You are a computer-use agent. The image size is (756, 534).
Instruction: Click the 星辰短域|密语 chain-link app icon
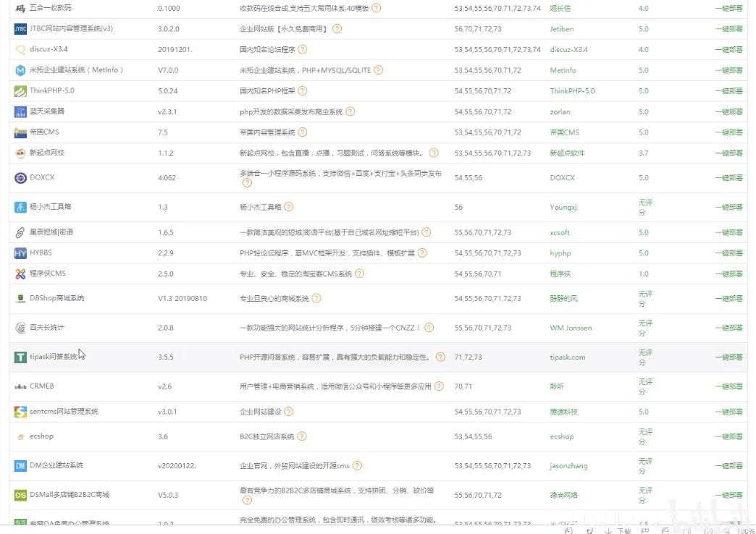click(x=20, y=232)
